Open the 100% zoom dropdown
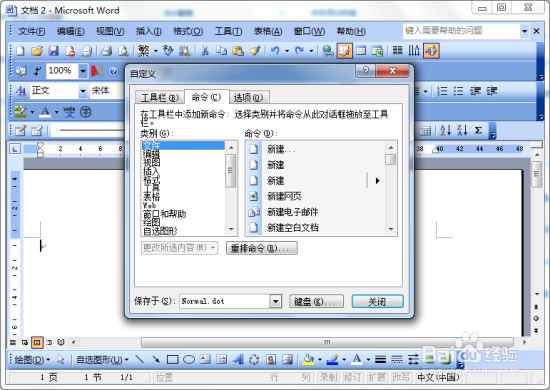The height and width of the screenshot is (390, 550). [x=83, y=71]
